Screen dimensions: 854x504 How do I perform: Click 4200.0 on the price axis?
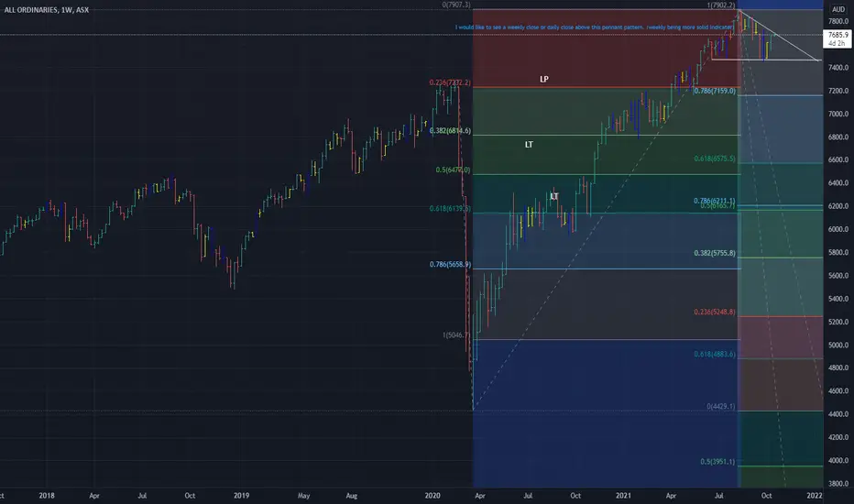pos(838,437)
